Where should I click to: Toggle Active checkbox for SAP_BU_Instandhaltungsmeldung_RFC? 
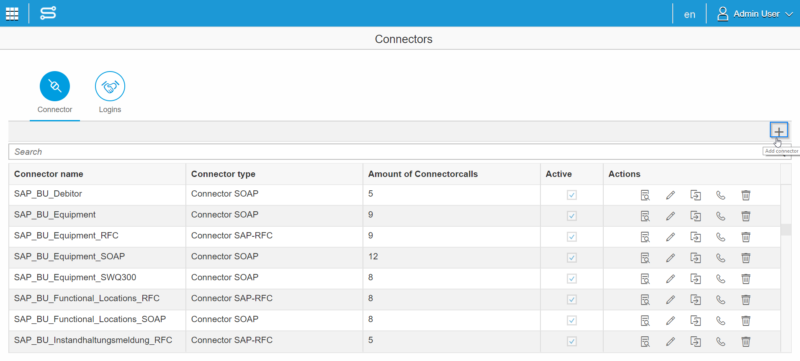pyautogui.click(x=572, y=342)
